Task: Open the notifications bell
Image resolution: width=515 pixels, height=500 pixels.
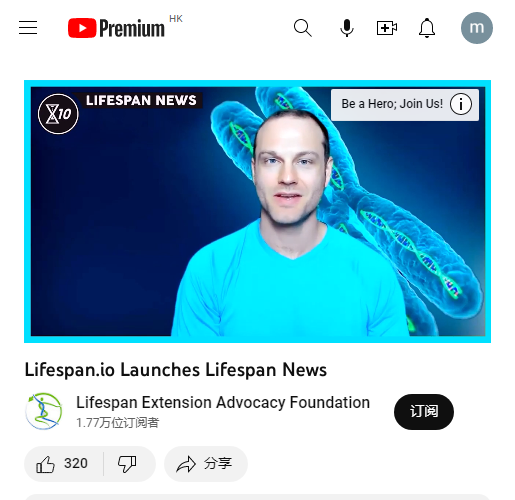Action: coord(427,28)
